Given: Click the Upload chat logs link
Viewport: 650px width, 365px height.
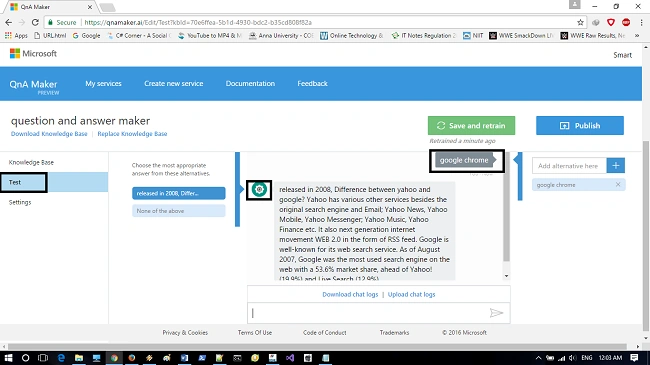Looking at the screenshot, I should coord(412,294).
